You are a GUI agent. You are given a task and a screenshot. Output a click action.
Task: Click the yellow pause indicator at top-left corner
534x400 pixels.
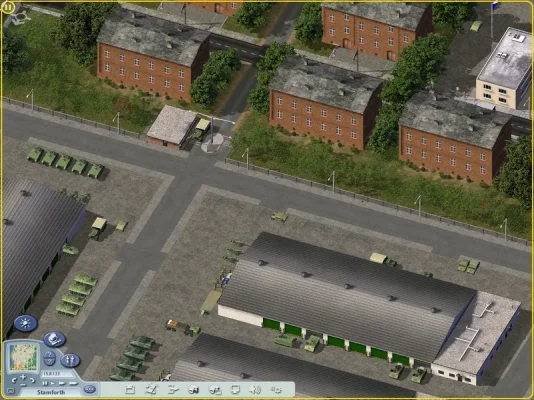coord(7,7)
